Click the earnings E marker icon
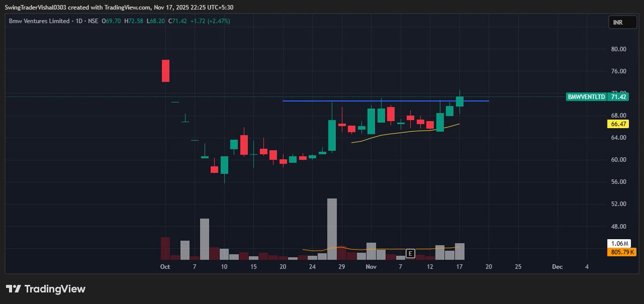The width and height of the screenshot is (644, 304). 411,253
